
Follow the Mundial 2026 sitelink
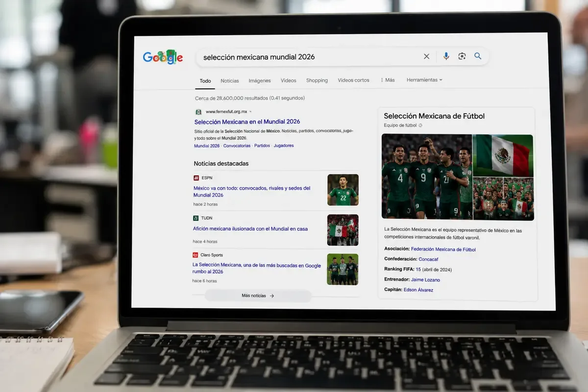click(207, 146)
